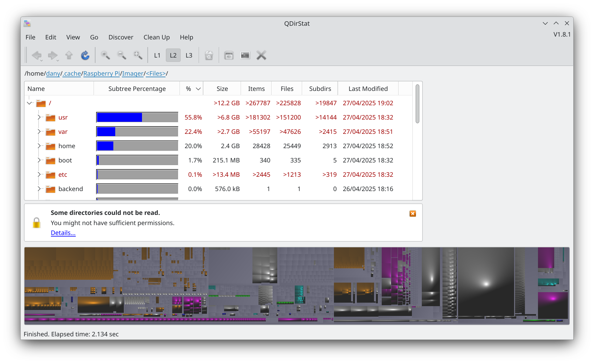Switch to layout L3
594x364 pixels.
189,55
